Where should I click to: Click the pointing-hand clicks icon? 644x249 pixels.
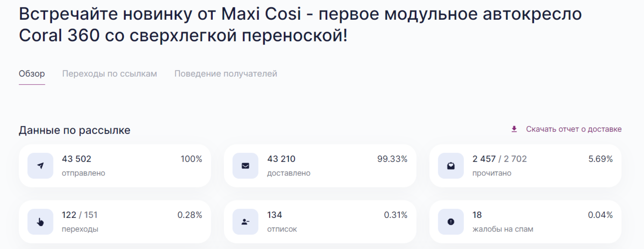pos(40,222)
